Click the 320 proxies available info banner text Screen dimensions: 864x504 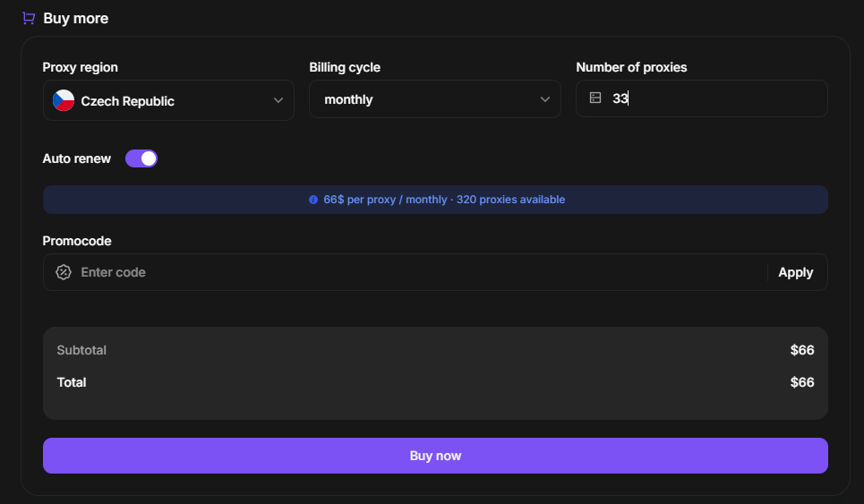[x=510, y=200]
